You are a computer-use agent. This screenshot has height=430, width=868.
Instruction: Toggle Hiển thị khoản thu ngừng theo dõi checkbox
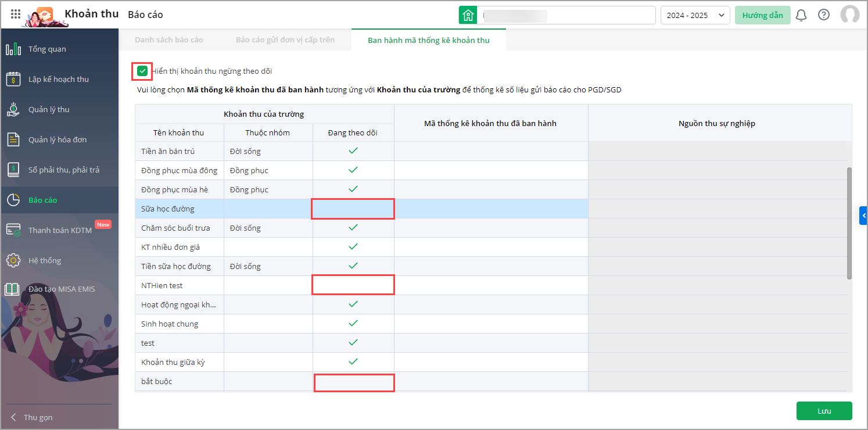pyautogui.click(x=142, y=71)
